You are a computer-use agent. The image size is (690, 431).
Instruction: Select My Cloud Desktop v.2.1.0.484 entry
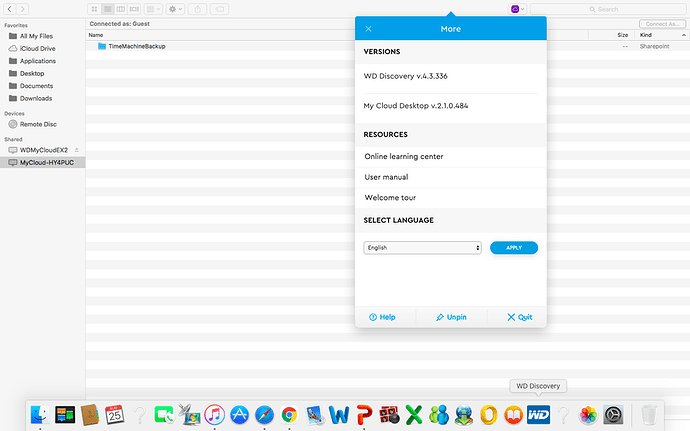point(416,106)
